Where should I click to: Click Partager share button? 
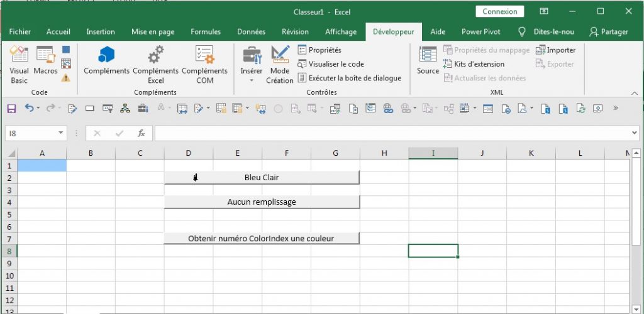click(609, 31)
